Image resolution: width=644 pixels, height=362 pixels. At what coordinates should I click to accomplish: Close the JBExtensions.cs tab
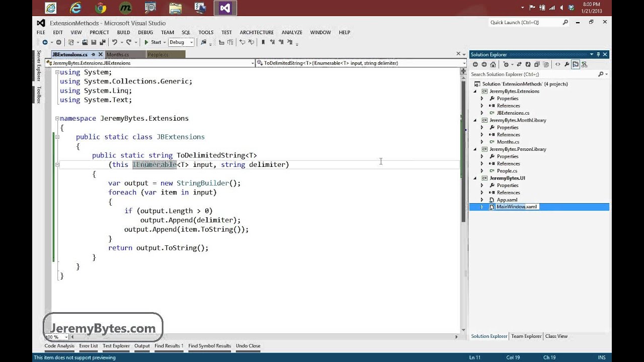click(101, 54)
